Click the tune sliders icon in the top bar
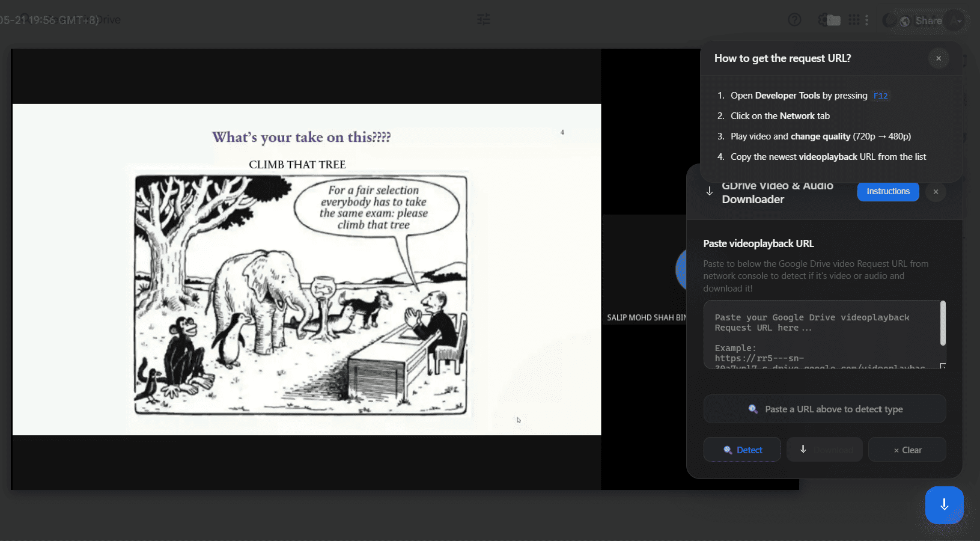 coord(484,20)
